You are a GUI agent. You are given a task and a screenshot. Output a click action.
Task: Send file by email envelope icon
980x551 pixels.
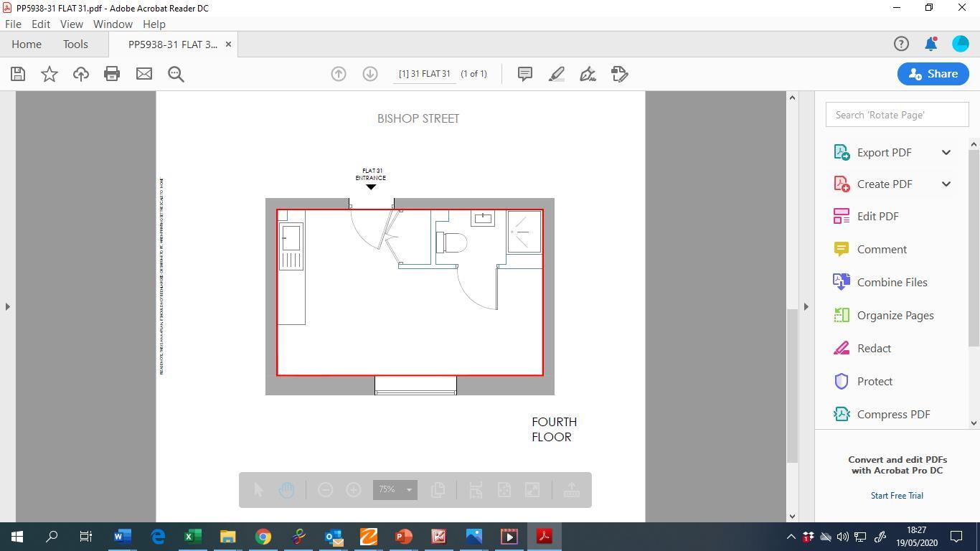tap(144, 74)
